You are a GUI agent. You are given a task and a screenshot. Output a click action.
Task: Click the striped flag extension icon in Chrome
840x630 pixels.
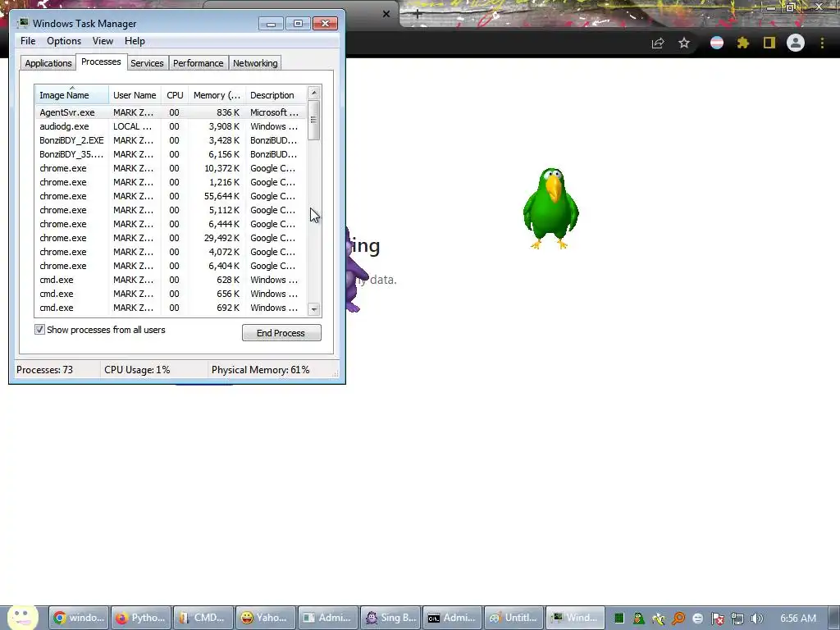pyautogui.click(x=717, y=43)
